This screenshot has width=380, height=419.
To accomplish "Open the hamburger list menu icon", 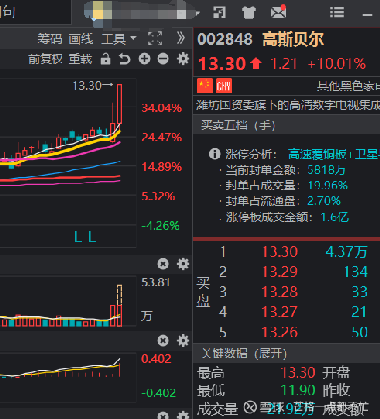I will click(x=337, y=12).
